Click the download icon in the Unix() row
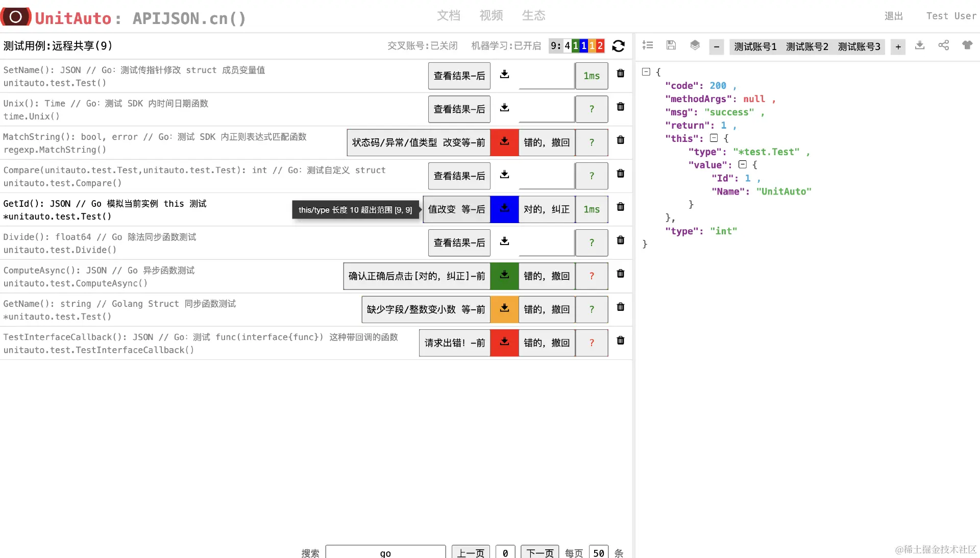The image size is (980, 558). [x=504, y=108]
